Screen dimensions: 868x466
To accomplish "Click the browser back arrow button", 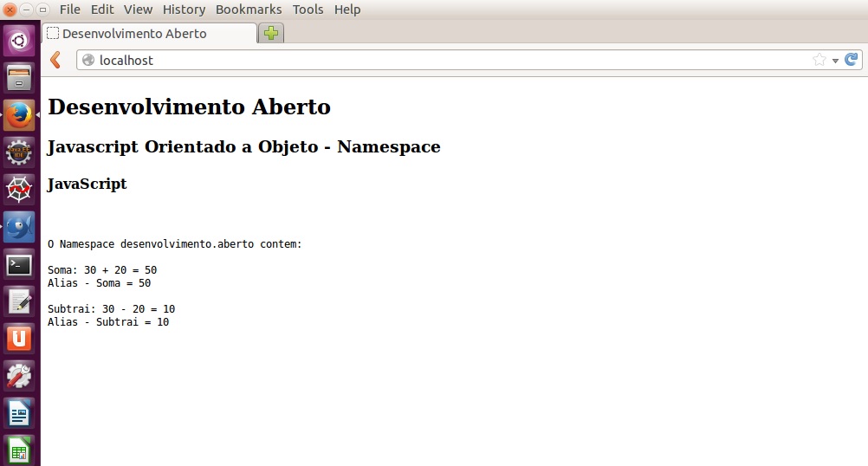I will pos(55,60).
